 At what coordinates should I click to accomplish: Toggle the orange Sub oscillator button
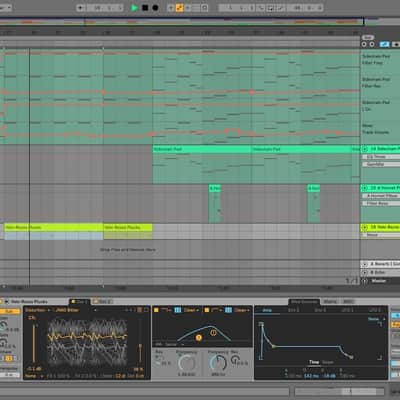click(x=10, y=311)
